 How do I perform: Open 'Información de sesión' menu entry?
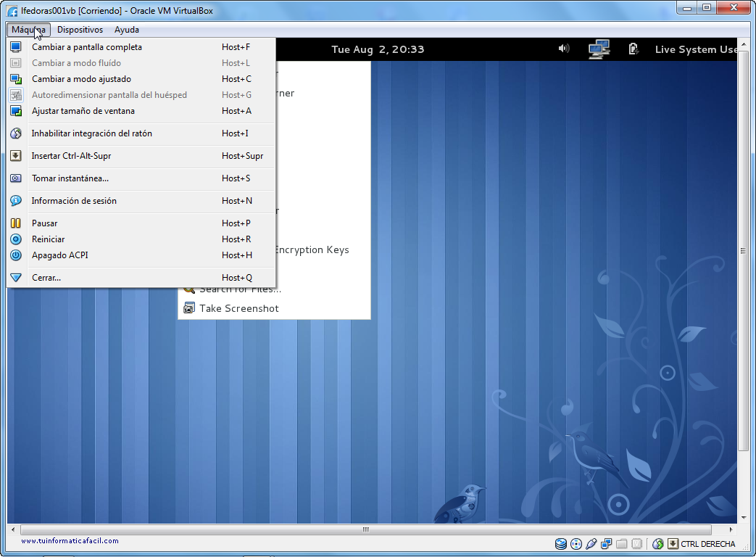(141, 201)
